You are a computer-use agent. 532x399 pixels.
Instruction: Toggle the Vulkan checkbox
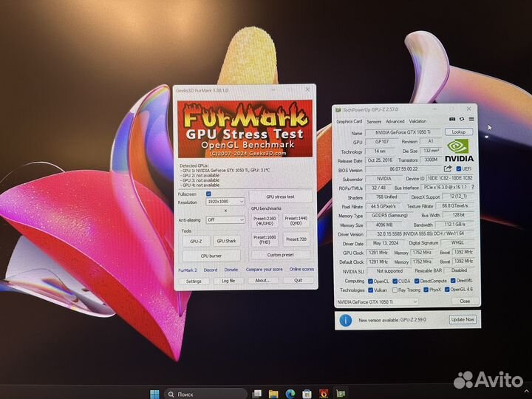click(370, 290)
